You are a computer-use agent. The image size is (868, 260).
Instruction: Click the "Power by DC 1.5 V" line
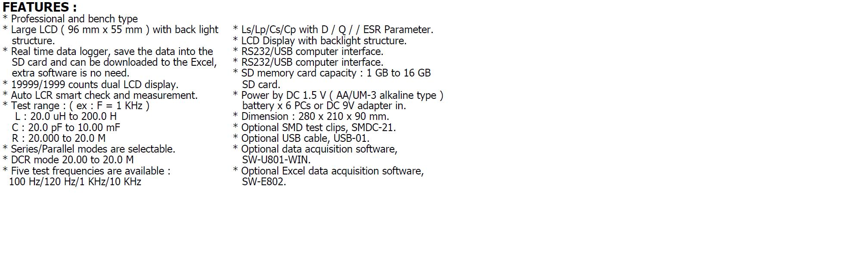[342, 95]
